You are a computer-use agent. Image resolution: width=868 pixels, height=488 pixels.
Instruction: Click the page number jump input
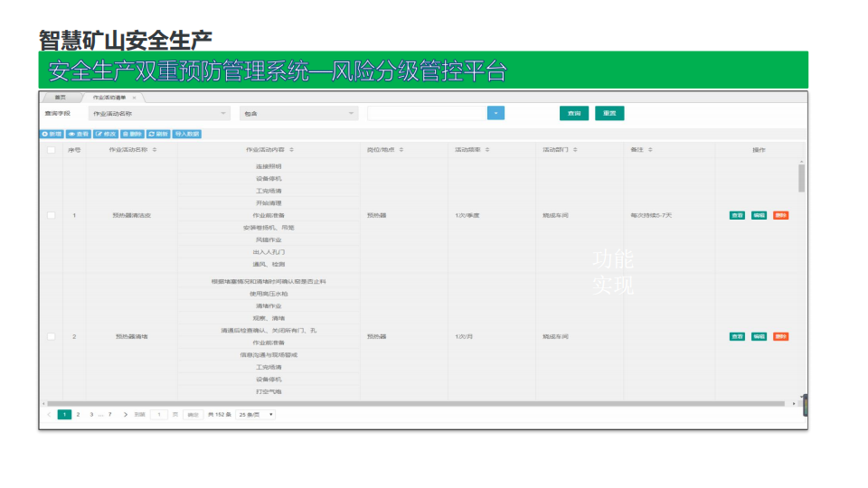click(159, 415)
